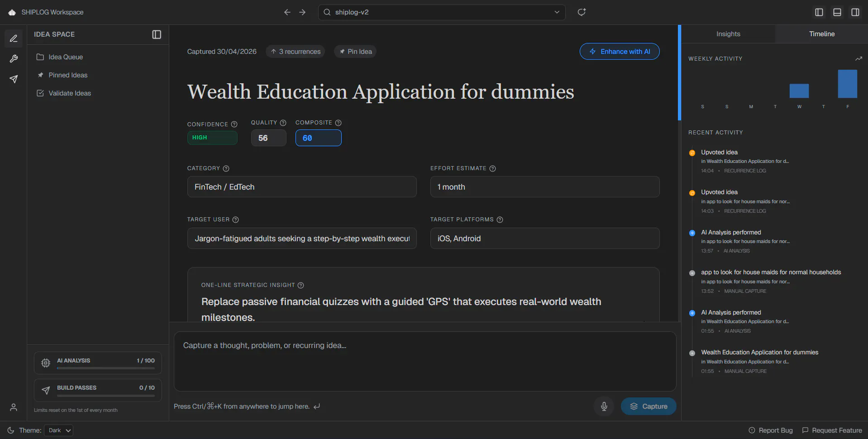Edit the Category field FinTech / EdTech

pyautogui.click(x=302, y=187)
